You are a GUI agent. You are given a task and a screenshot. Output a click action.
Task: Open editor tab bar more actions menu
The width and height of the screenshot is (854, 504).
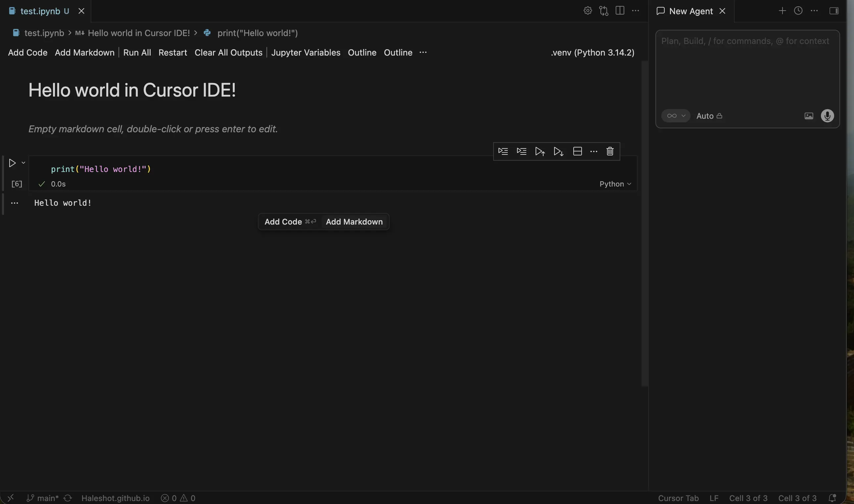[x=636, y=11]
